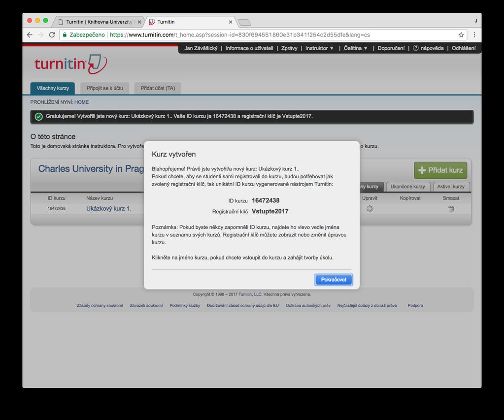
Task: Click the Závazek soukromí footer link
Action: [x=146, y=306]
